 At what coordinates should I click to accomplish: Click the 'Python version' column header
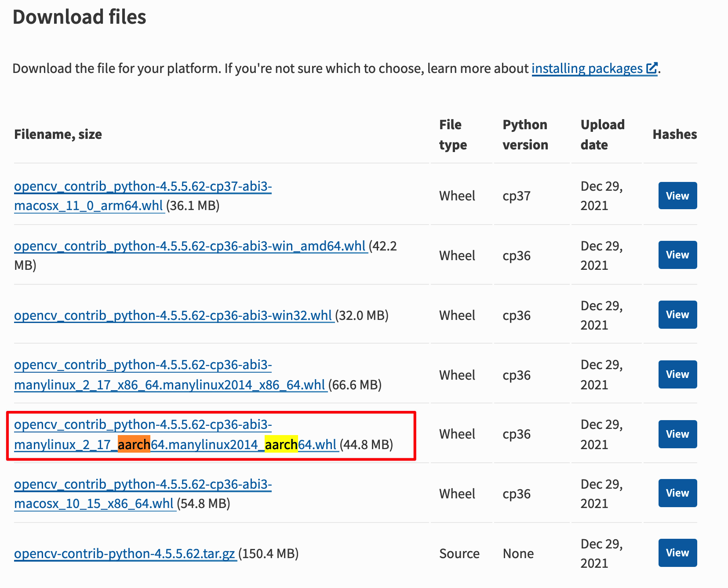coord(525,134)
